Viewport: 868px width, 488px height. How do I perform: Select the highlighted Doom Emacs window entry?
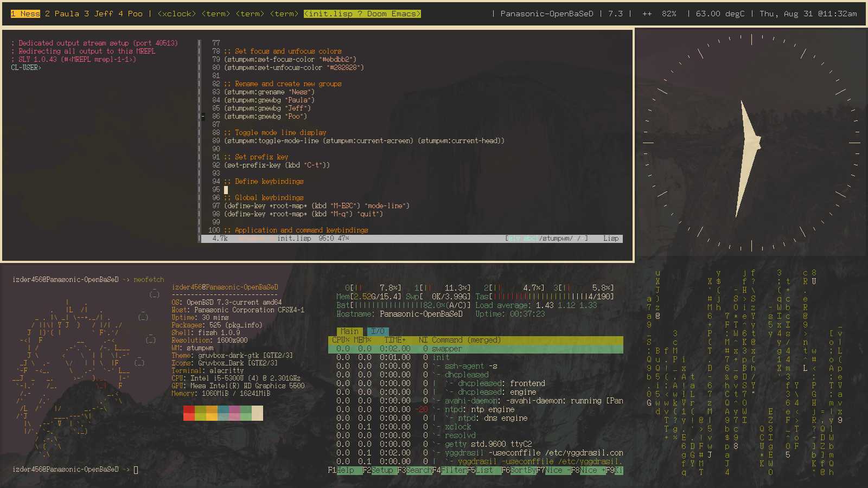362,14
